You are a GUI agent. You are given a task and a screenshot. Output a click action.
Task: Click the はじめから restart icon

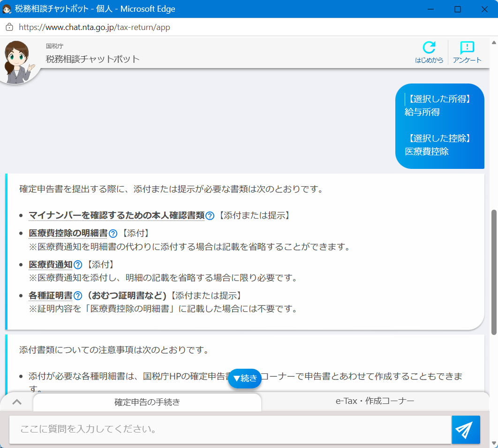(429, 52)
